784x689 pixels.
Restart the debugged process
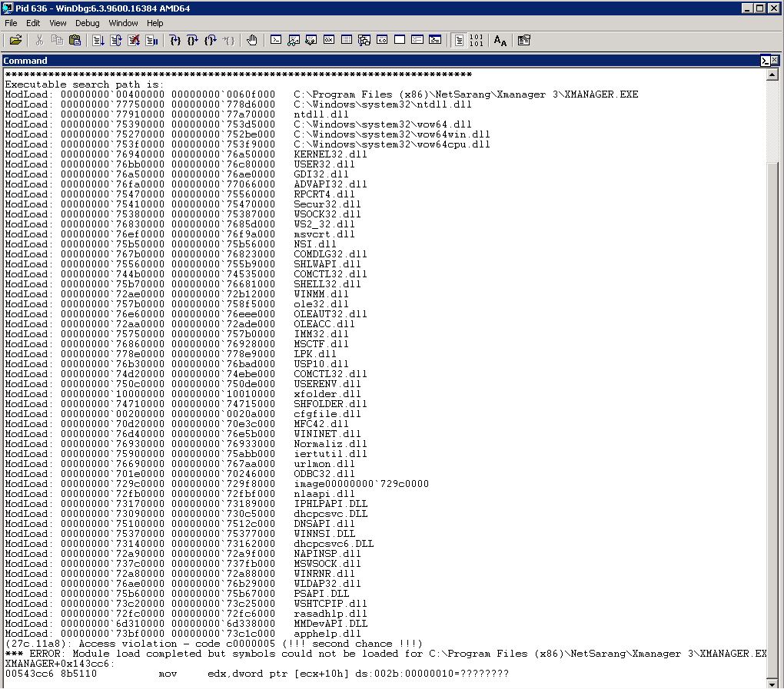(x=116, y=40)
